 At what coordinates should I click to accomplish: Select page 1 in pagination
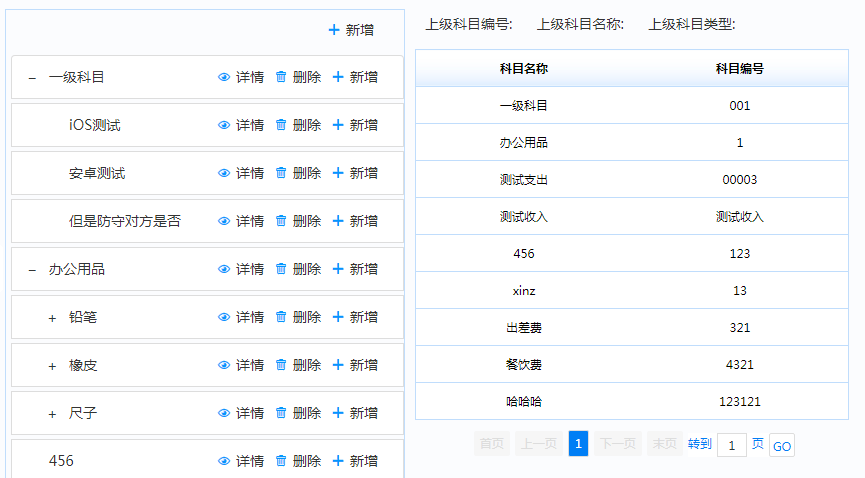(x=578, y=444)
